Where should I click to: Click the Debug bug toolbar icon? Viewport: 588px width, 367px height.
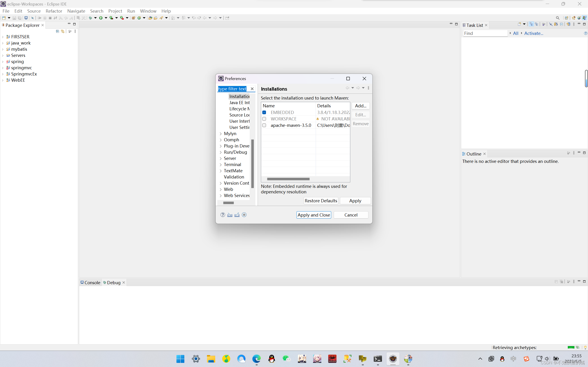coord(90,18)
